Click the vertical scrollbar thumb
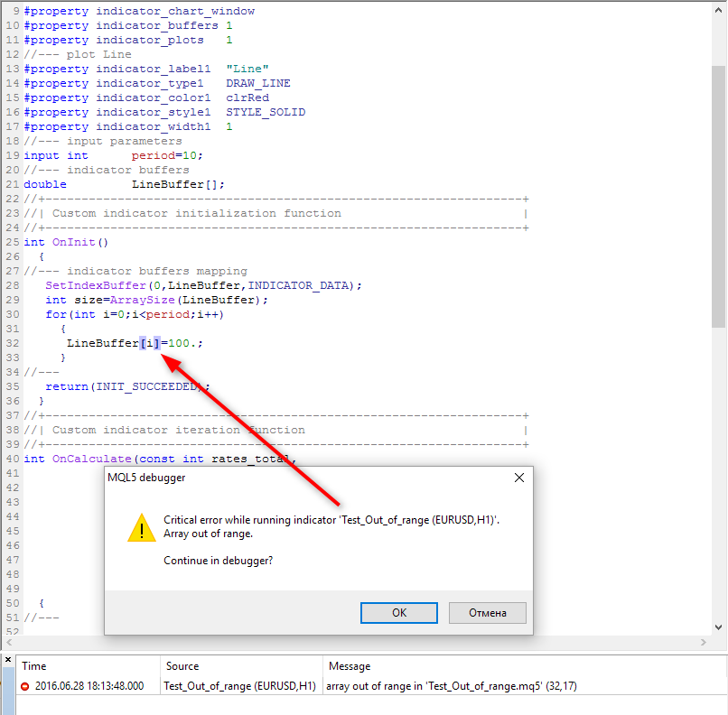Image resolution: width=728 pixels, height=715 pixels. pos(718,197)
